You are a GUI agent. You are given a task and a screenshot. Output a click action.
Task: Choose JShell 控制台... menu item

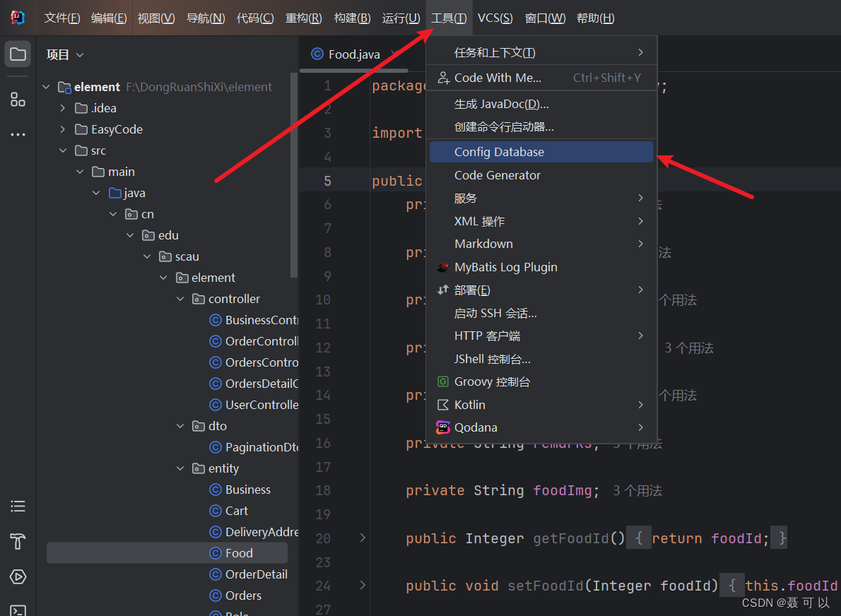tap(542, 359)
